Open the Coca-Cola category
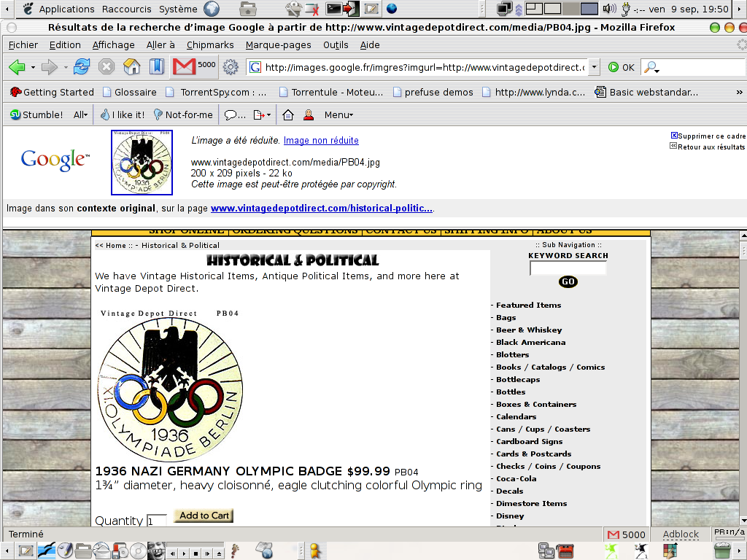 [516, 478]
